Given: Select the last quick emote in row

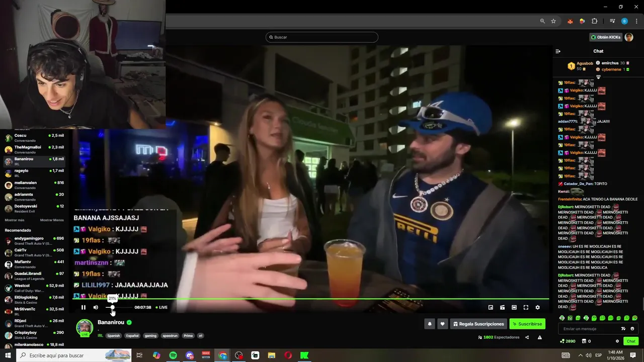Looking at the screenshot, I should [635, 318].
